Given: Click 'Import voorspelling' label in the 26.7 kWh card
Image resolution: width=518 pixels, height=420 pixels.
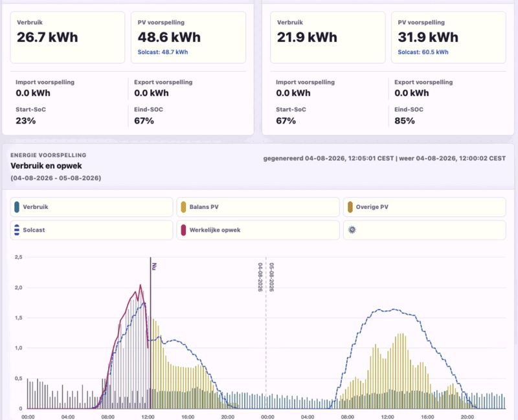Looking at the screenshot, I should [x=45, y=82].
